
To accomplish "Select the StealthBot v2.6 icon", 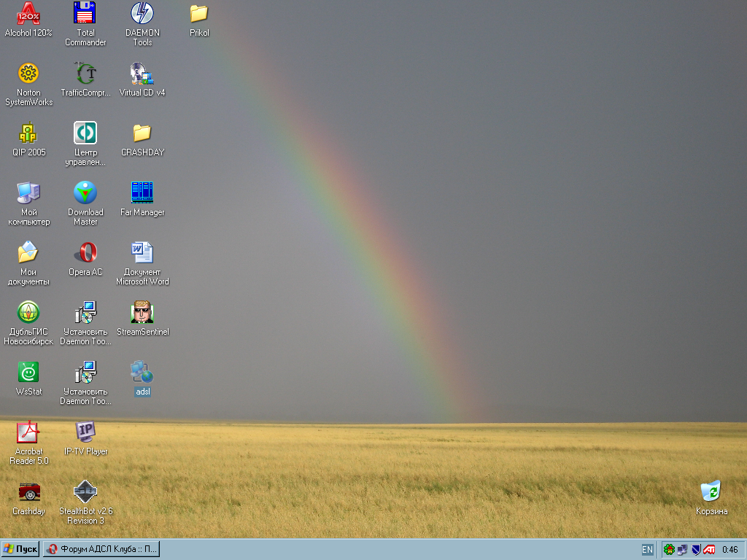I will click(x=85, y=491).
